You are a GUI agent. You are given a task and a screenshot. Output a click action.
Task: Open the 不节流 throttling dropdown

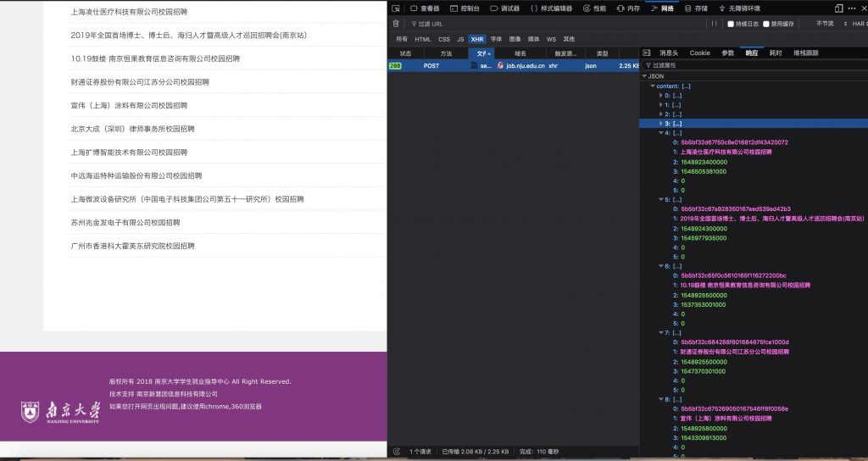tap(832, 24)
